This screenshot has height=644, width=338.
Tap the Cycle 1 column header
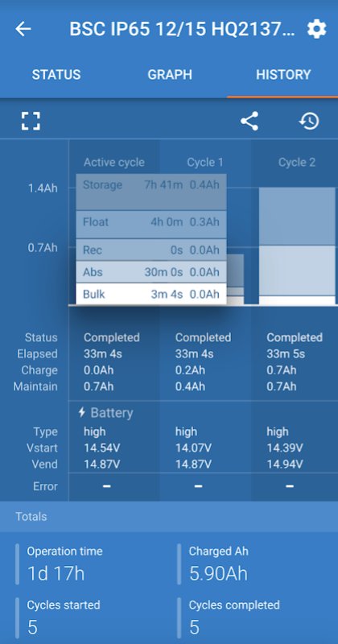(x=205, y=163)
